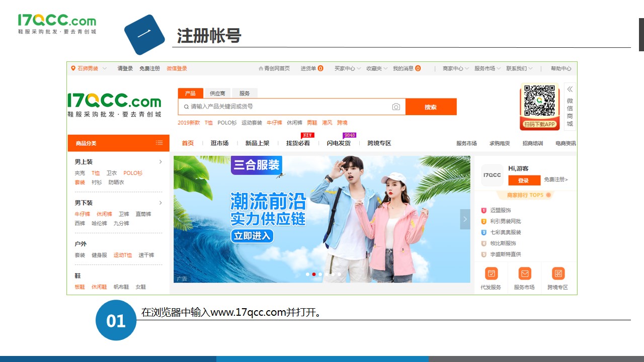
Task: Click the orange 搜索 button
Action: 431,107
